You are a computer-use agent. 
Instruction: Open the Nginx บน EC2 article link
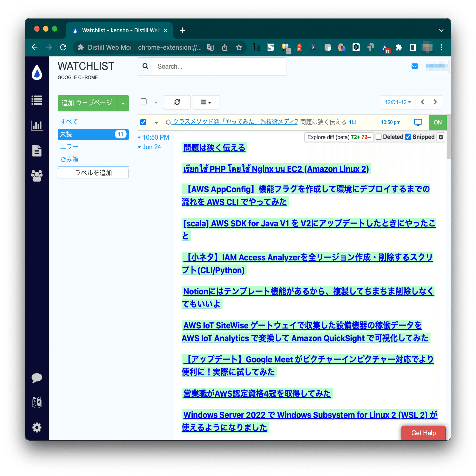coord(276,169)
